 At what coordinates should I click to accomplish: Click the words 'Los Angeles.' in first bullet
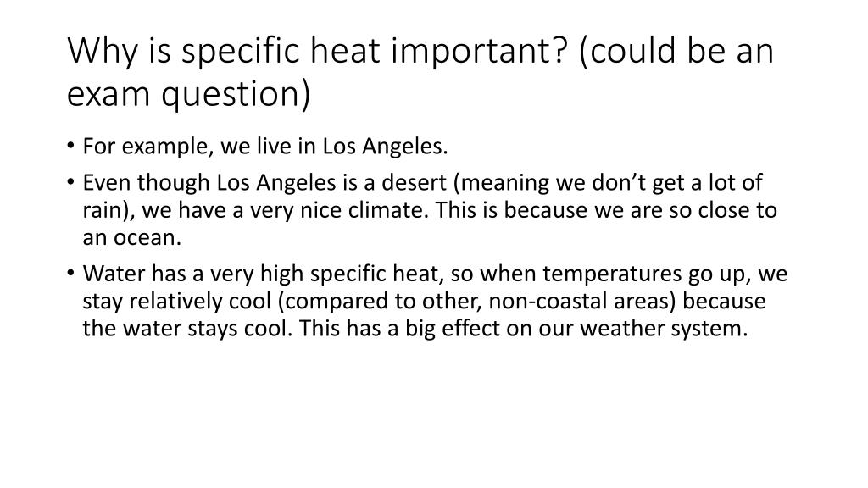pos(386,147)
